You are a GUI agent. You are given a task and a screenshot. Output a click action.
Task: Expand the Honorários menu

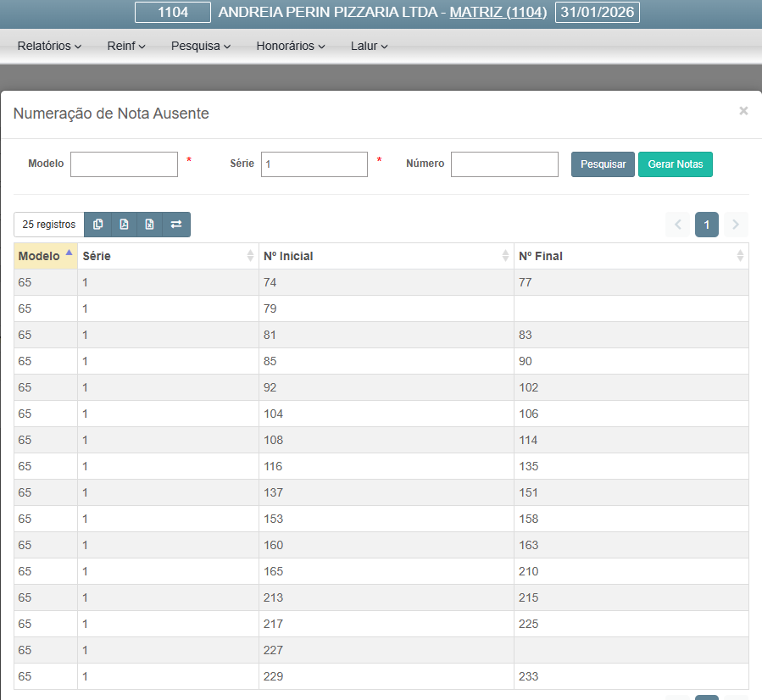(x=291, y=46)
